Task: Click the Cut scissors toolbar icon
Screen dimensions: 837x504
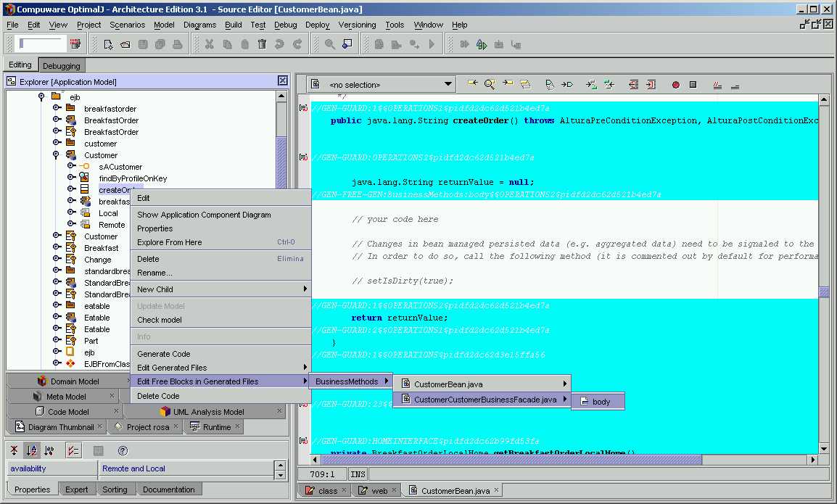Action: (x=209, y=45)
